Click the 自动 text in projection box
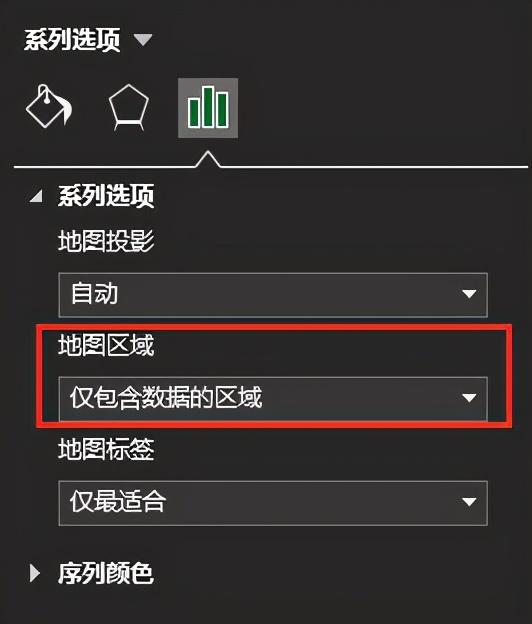This screenshot has height=624, width=532. click(94, 294)
